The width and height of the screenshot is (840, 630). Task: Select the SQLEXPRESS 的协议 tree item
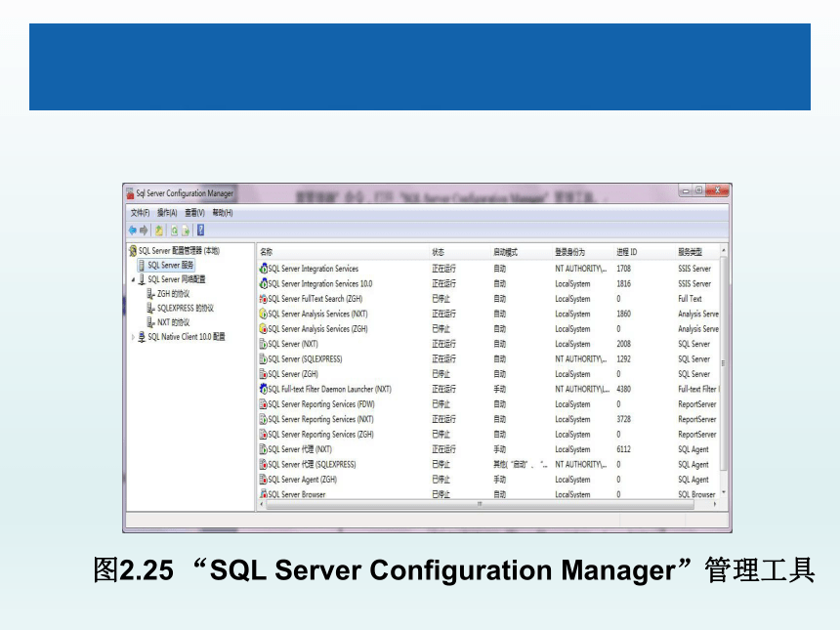click(x=186, y=308)
